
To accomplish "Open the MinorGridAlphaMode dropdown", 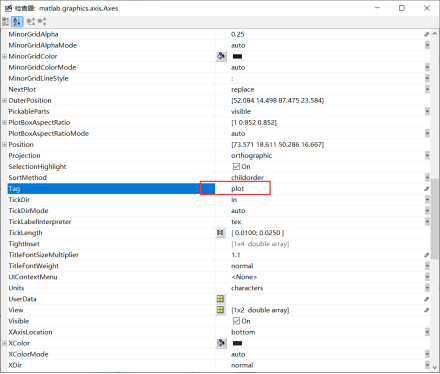I will tap(427, 45).
